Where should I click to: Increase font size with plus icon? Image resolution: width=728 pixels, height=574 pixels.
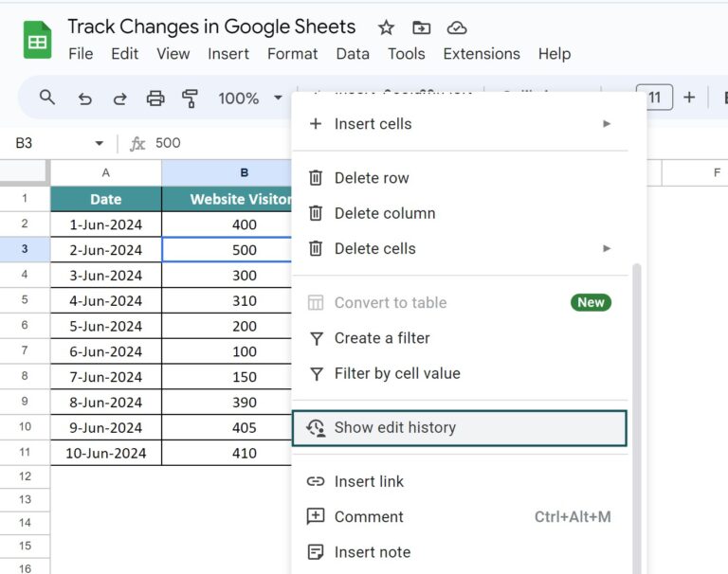[689, 97]
